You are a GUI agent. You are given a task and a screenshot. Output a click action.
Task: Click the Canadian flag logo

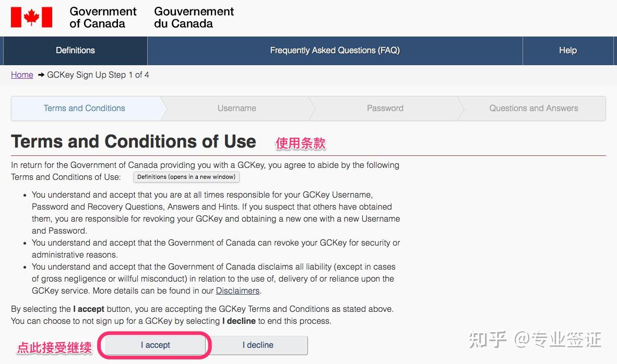coord(32,17)
